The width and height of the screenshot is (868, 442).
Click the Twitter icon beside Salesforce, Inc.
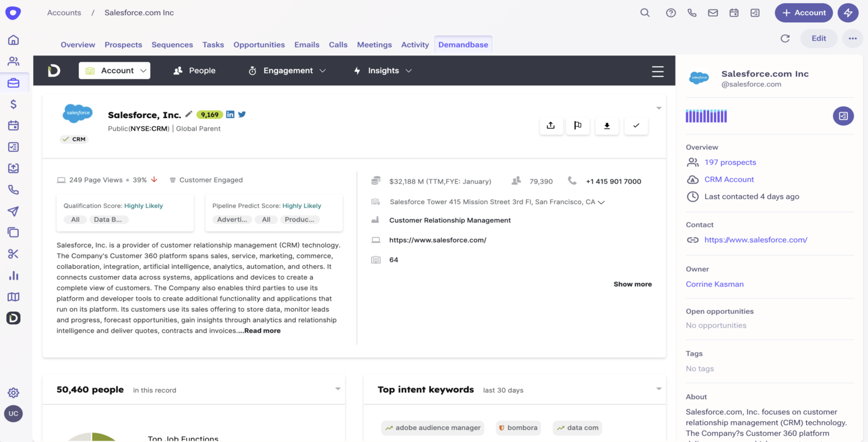tap(242, 114)
